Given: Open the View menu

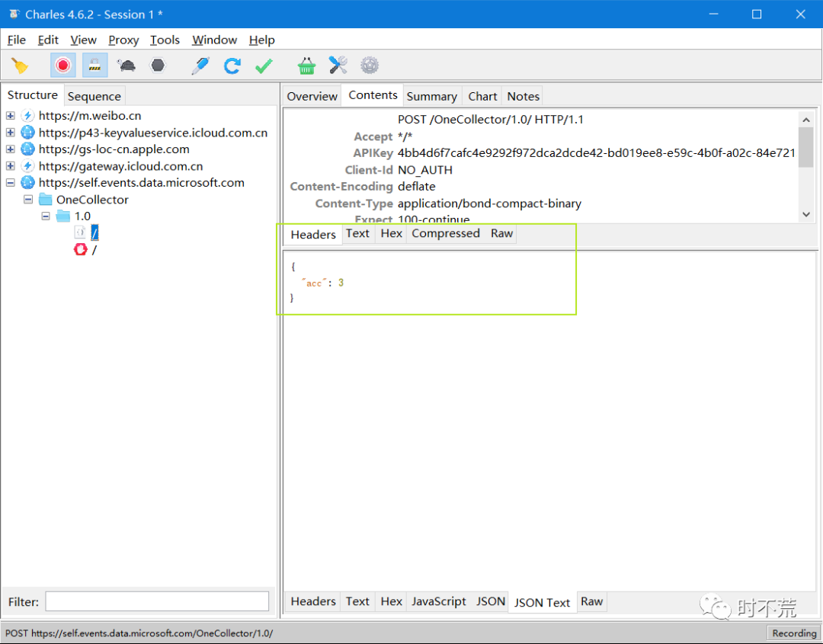Looking at the screenshot, I should 84,40.
